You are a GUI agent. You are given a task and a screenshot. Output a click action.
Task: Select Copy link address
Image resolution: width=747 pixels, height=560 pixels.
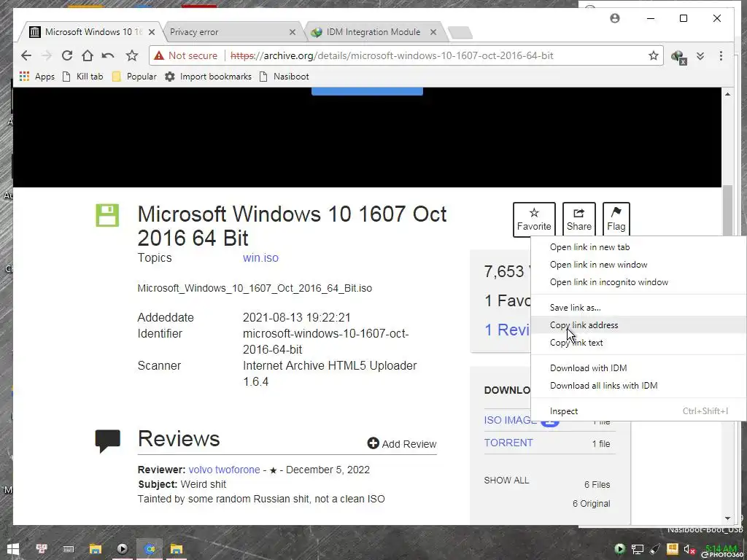[x=638, y=325]
